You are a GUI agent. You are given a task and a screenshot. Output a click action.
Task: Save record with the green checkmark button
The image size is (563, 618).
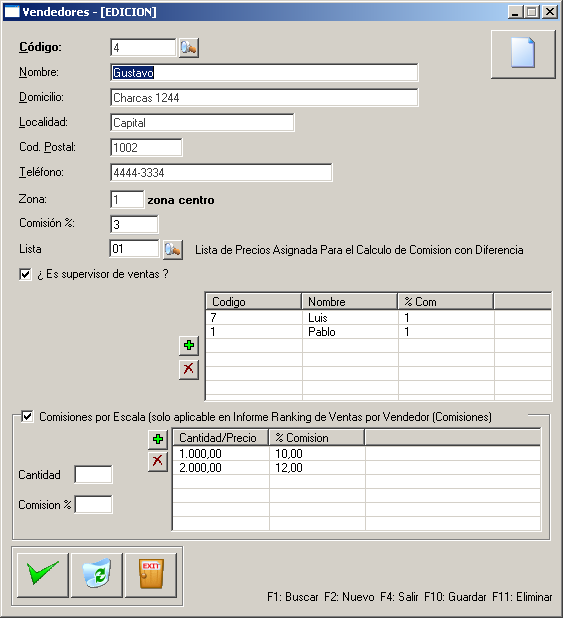(43, 575)
